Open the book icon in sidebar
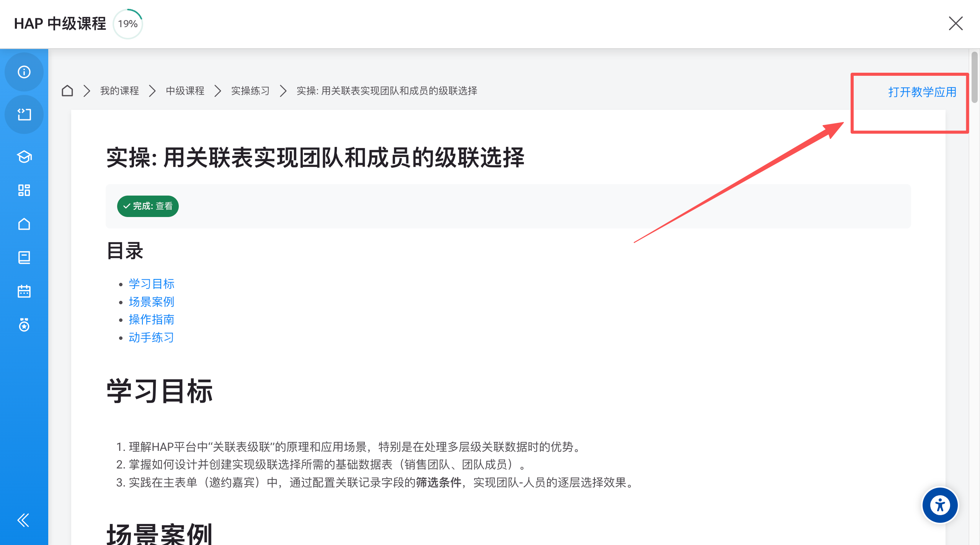The image size is (980, 545). (x=24, y=258)
